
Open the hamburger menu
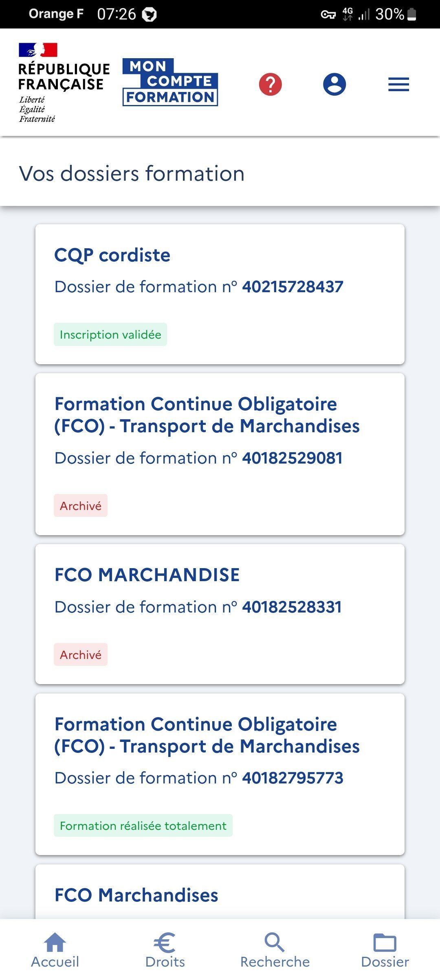[x=398, y=84]
